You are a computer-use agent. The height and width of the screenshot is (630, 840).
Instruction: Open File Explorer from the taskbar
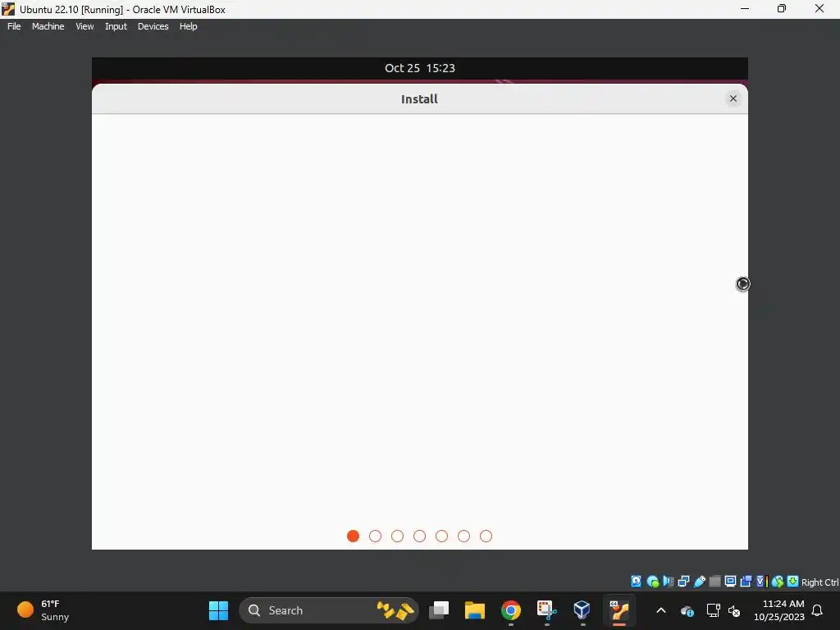(475, 610)
